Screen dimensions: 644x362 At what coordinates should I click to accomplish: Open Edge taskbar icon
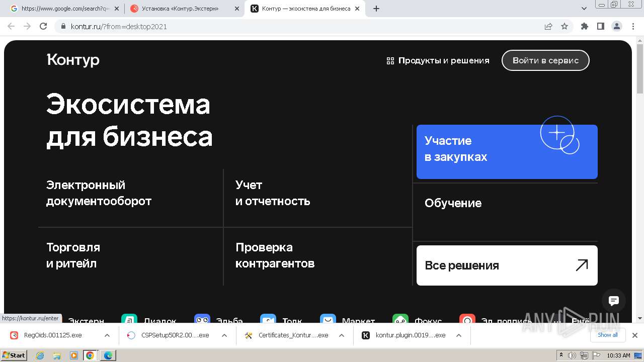point(108,355)
